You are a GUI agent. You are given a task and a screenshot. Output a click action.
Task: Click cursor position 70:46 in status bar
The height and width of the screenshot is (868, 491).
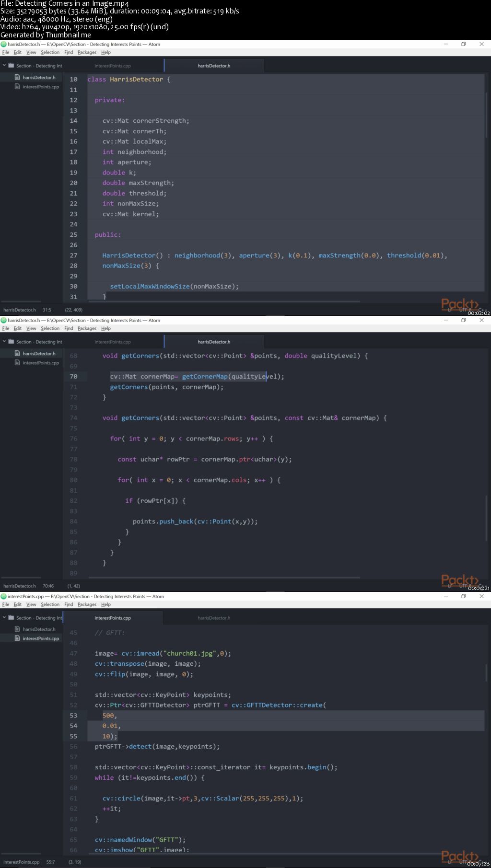tap(48, 586)
